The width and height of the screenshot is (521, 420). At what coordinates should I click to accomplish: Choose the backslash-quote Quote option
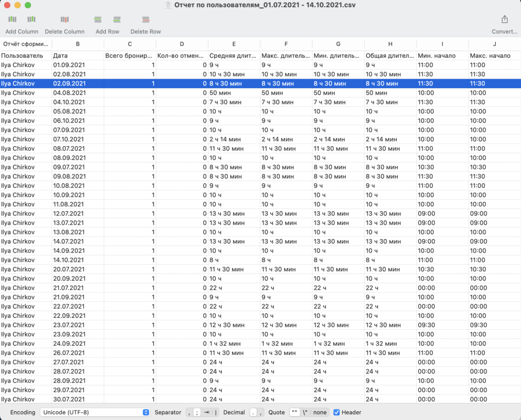(x=305, y=412)
